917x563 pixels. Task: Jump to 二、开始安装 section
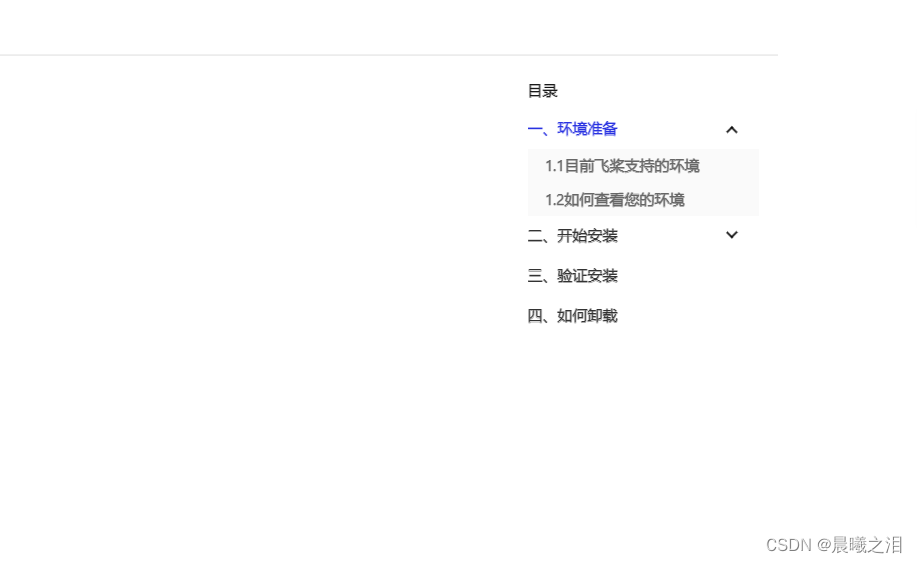tap(572, 236)
